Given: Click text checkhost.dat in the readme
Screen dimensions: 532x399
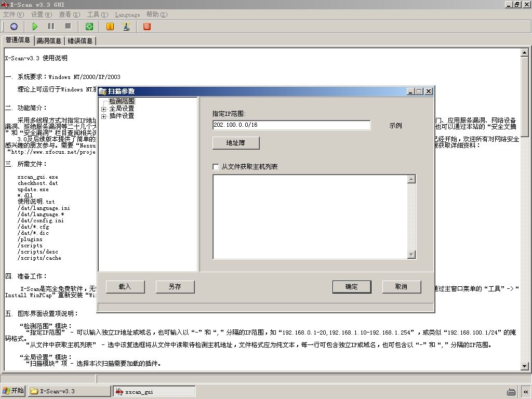Looking at the screenshot, I should coord(37,183).
